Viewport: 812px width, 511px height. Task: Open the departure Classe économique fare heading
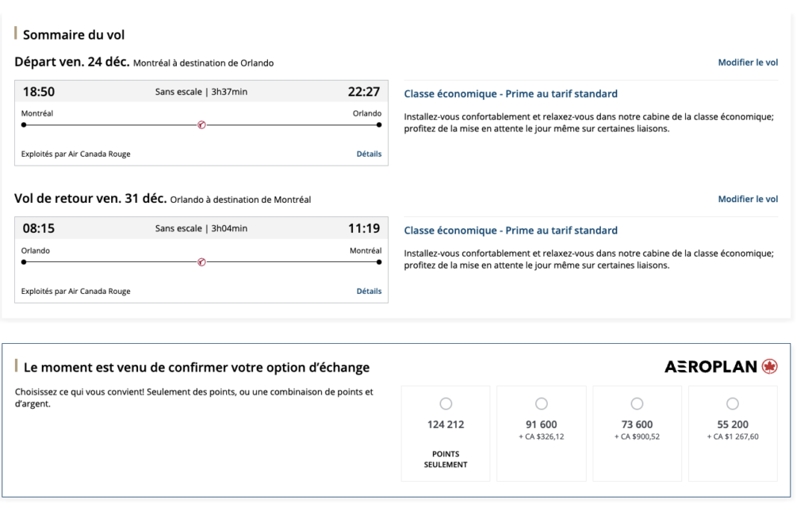[x=511, y=93]
